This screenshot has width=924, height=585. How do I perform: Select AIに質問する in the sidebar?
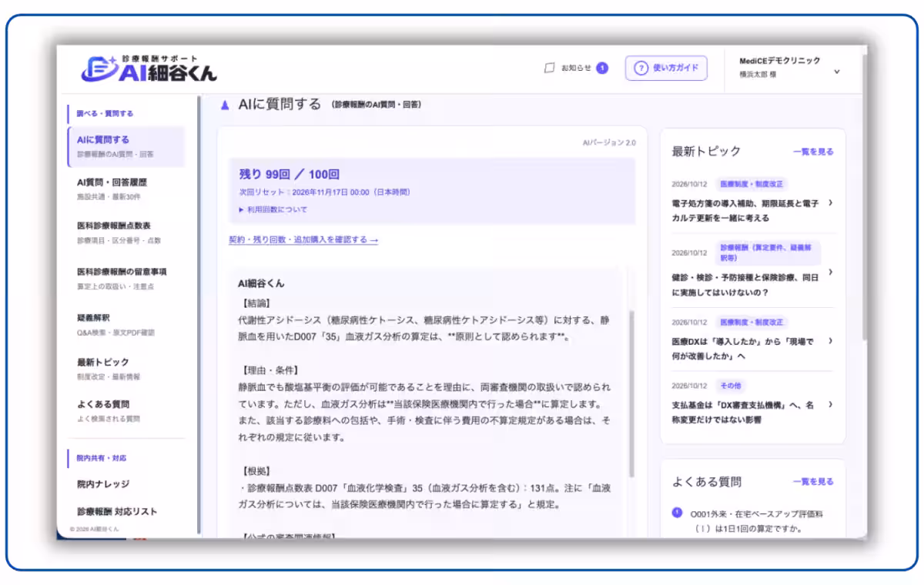126,146
